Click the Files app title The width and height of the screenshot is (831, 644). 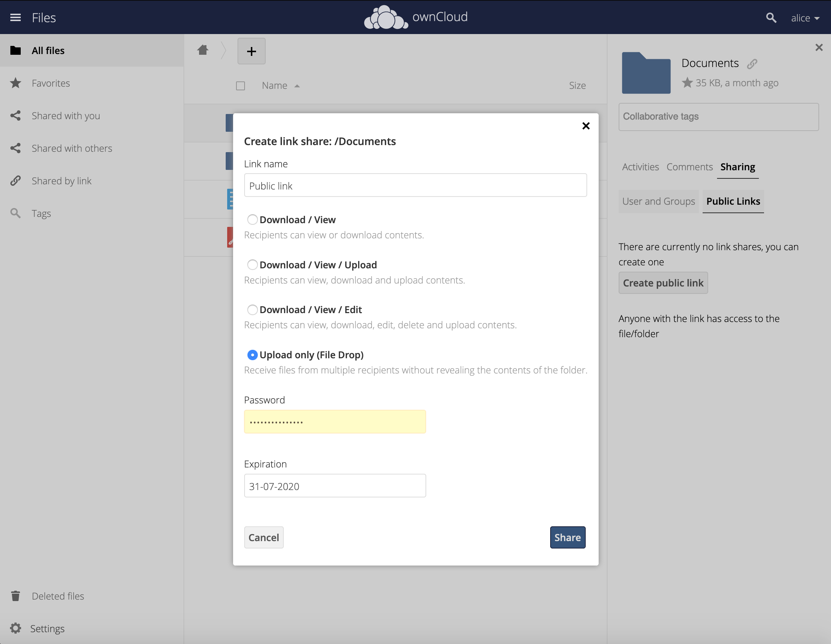pos(44,18)
